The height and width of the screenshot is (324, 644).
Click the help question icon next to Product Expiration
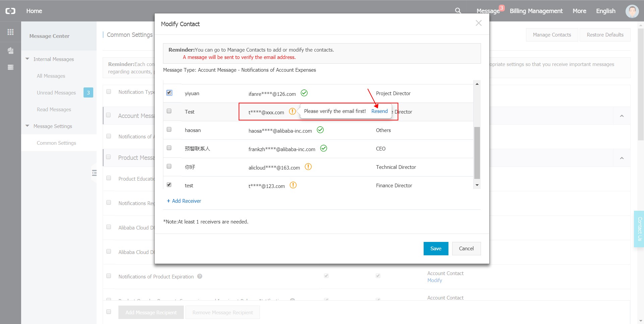click(200, 276)
